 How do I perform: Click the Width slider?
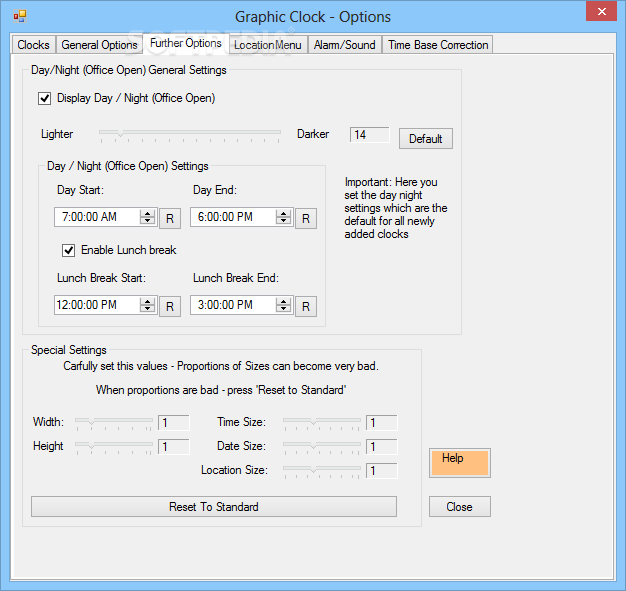coord(114,423)
